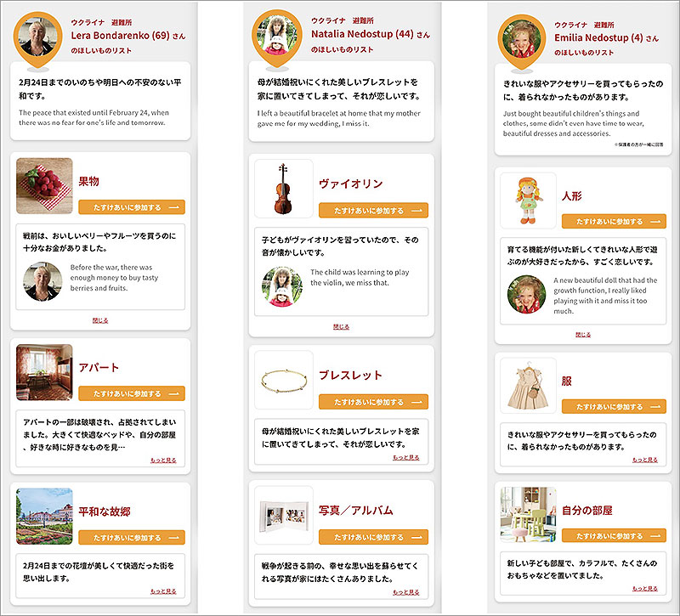Open the violin item image
Viewport: 680px width, 616px height.
tap(284, 189)
